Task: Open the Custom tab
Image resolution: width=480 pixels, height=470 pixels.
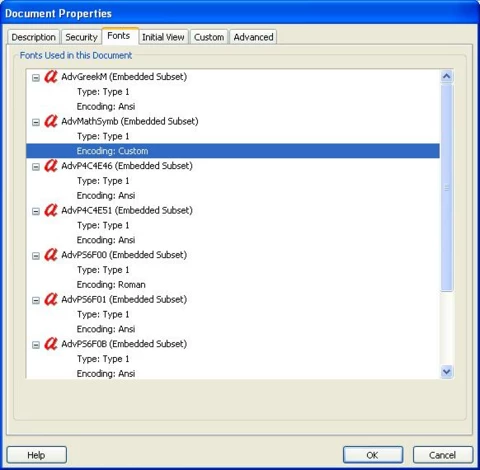Action: 209,37
